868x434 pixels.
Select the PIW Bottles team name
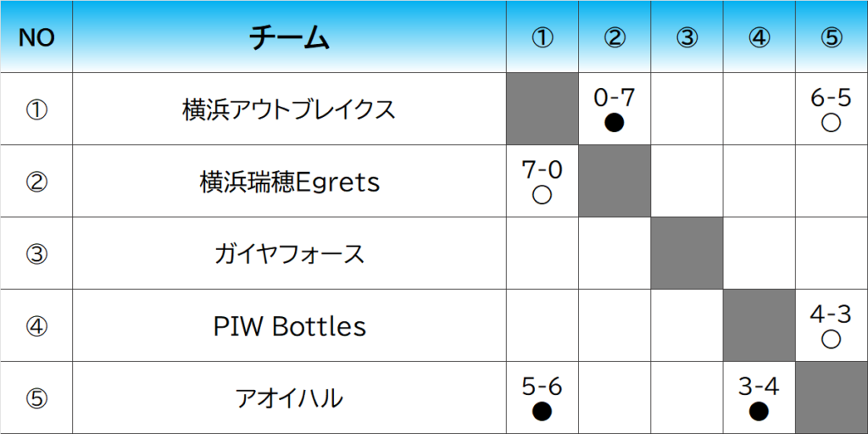tap(290, 326)
